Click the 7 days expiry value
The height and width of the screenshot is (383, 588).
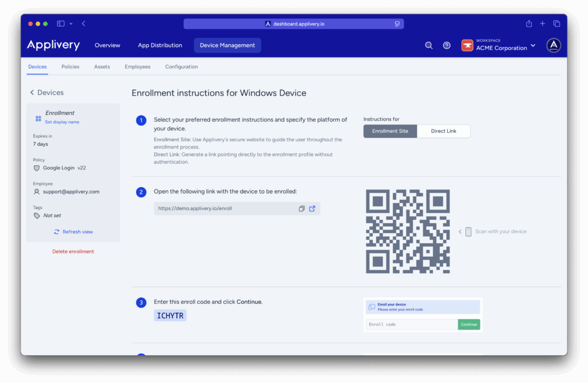point(41,144)
